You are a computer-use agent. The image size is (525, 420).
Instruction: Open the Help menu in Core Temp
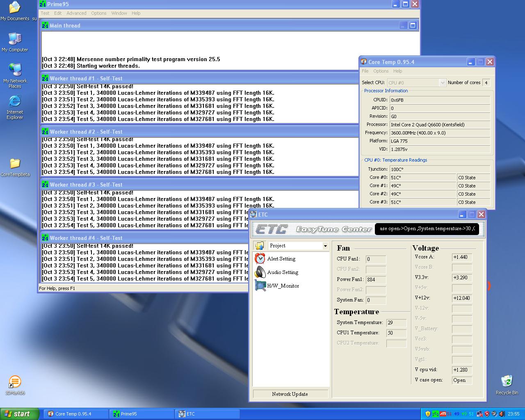point(398,71)
